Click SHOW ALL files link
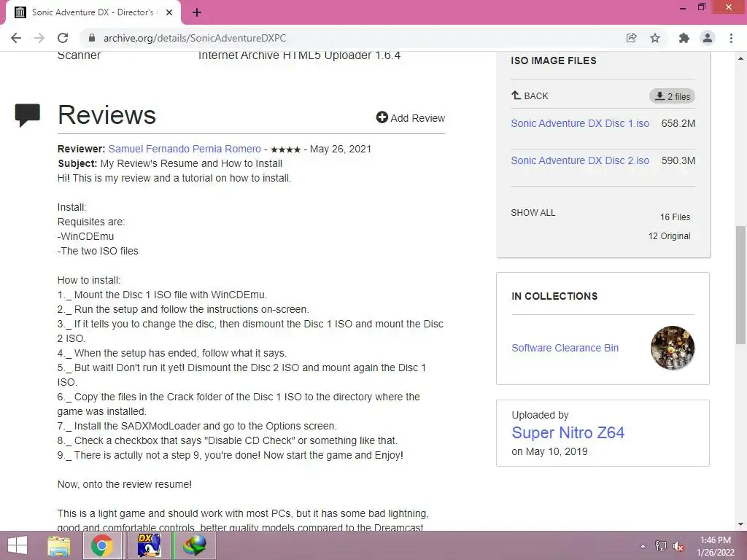The width and height of the screenshot is (747, 560). click(x=533, y=213)
